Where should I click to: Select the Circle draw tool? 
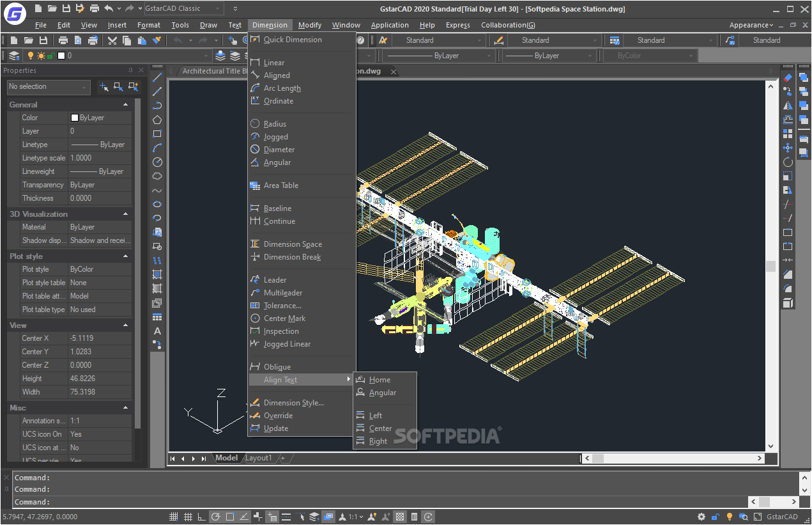click(157, 162)
